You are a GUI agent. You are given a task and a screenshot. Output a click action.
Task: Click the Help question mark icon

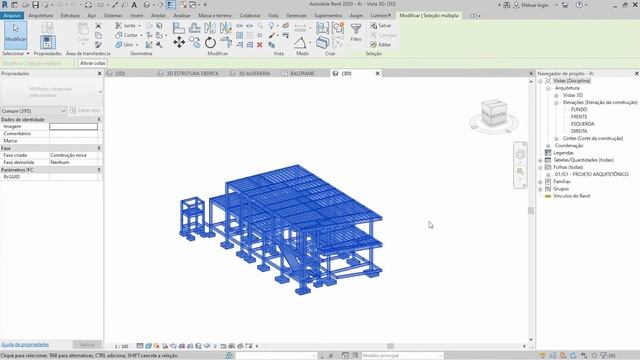coord(579,5)
